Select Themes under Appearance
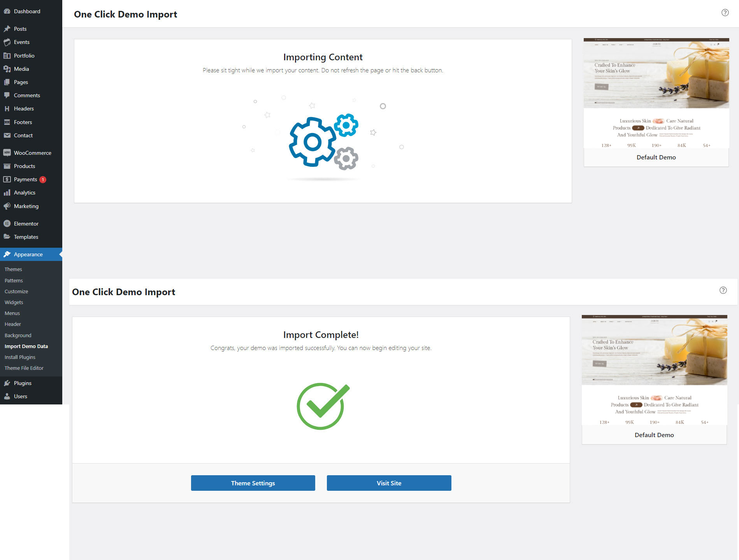 pos(13,269)
